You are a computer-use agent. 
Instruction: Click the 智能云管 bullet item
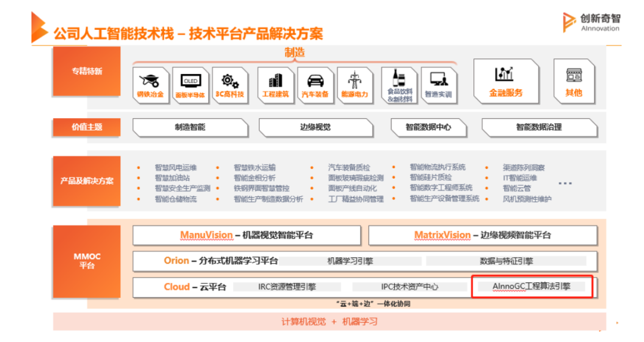[516, 188]
